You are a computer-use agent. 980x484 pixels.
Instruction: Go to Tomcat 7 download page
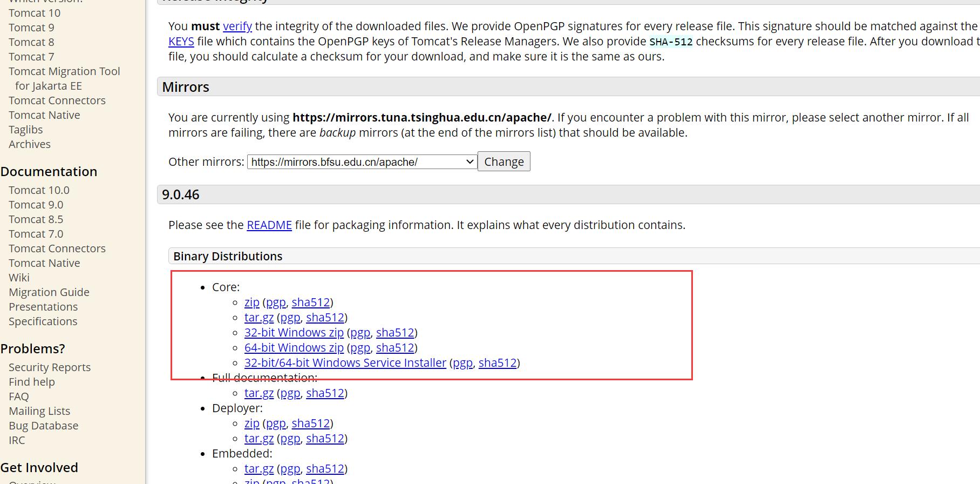pyautogui.click(x=31, y=57)
